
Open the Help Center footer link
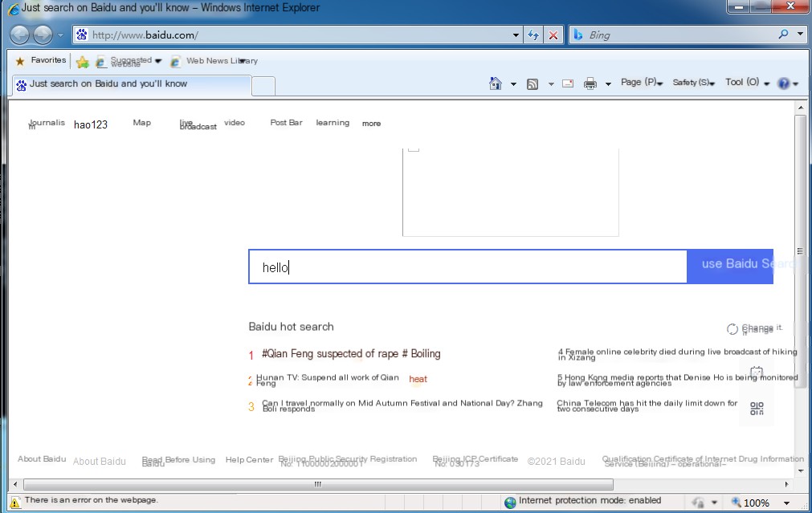click(x=249, y=460)
